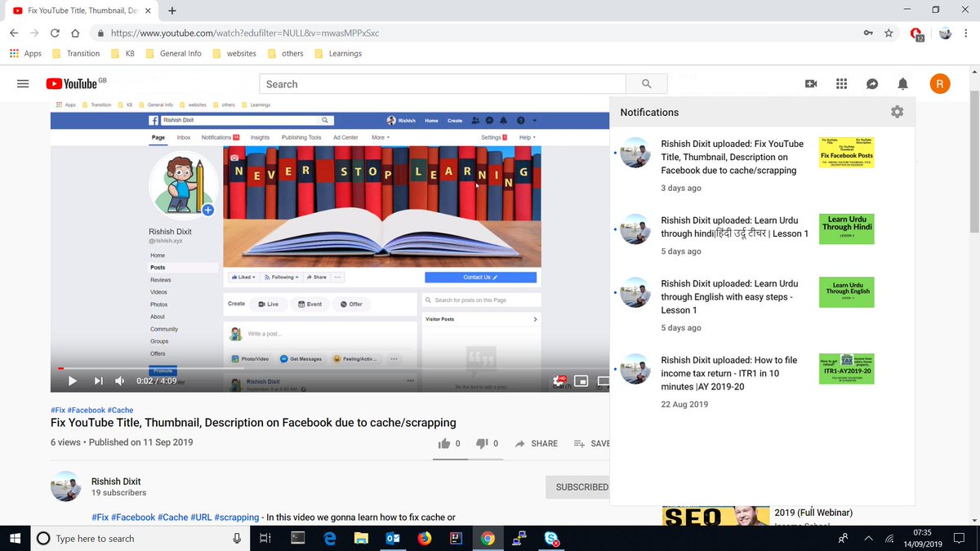Open Firefox from the taskbar
980x551 pixels.
coord(424,538)
